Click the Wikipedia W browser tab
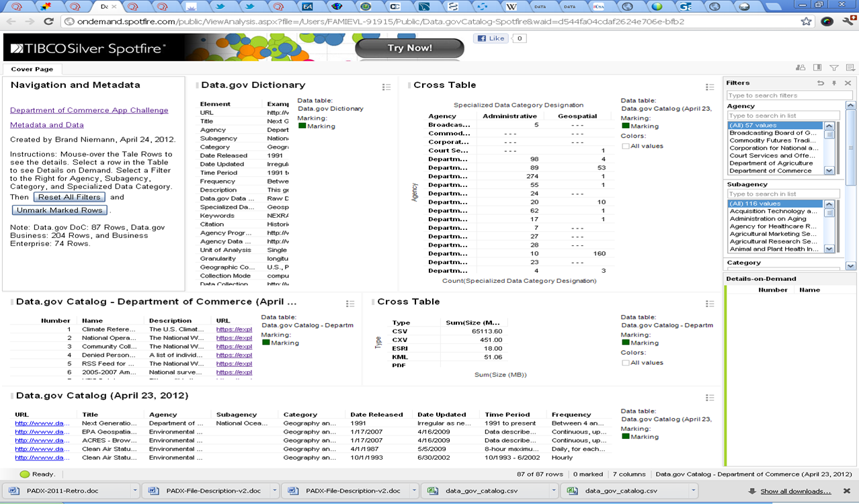 [x=511, y=7]
